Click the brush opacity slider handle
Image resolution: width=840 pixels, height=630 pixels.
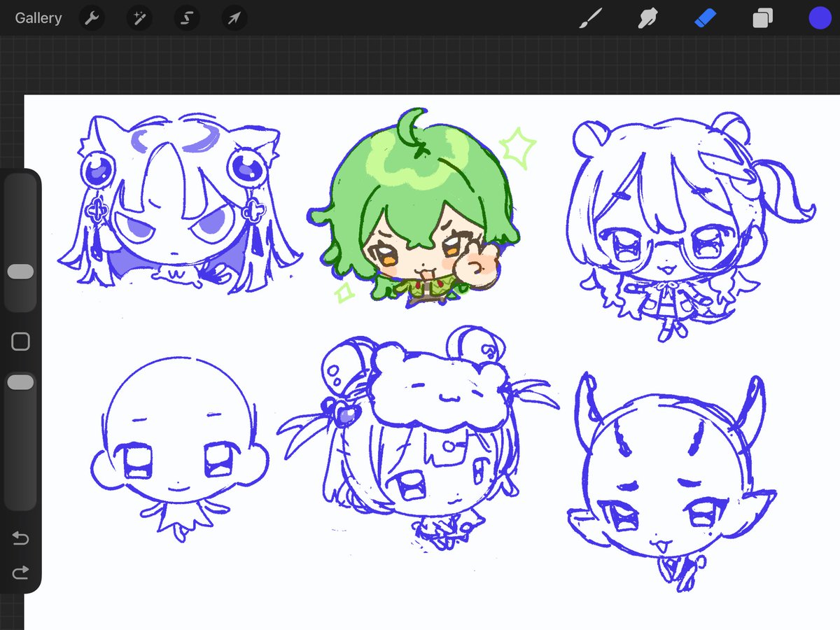pos(20,382)
